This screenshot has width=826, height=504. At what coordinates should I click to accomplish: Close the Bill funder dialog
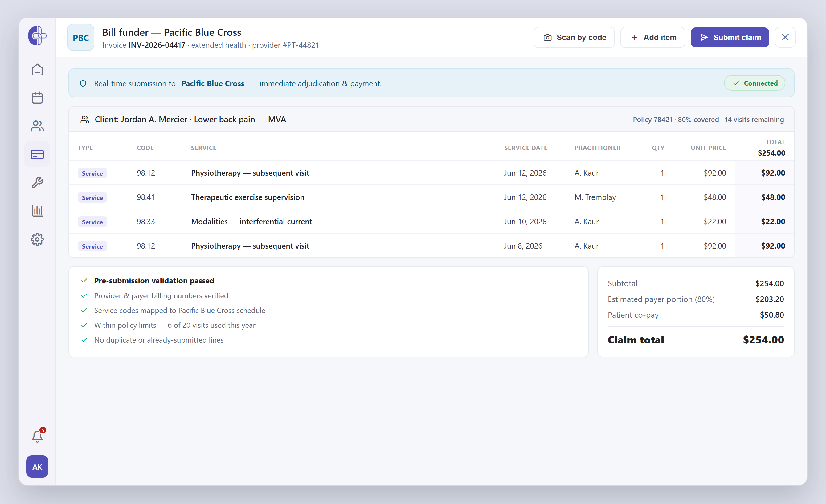tap(785, 38)
